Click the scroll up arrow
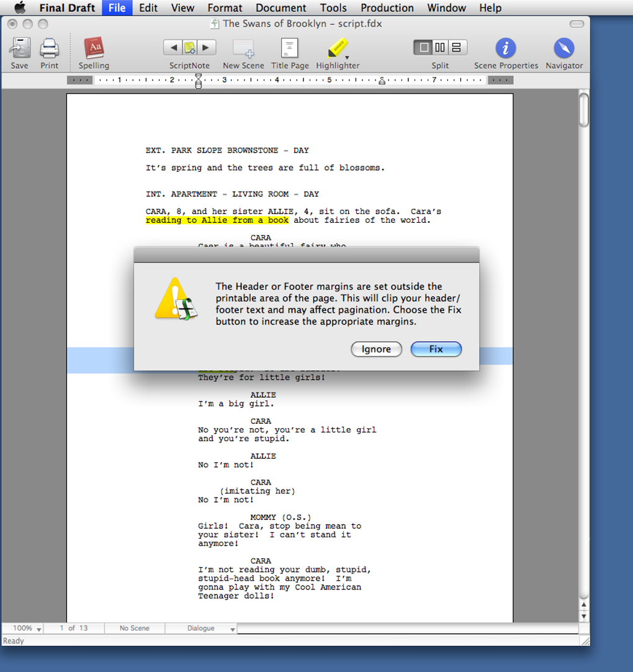The width and height of the screenshot is (633, 672). [x=584, y=604]
